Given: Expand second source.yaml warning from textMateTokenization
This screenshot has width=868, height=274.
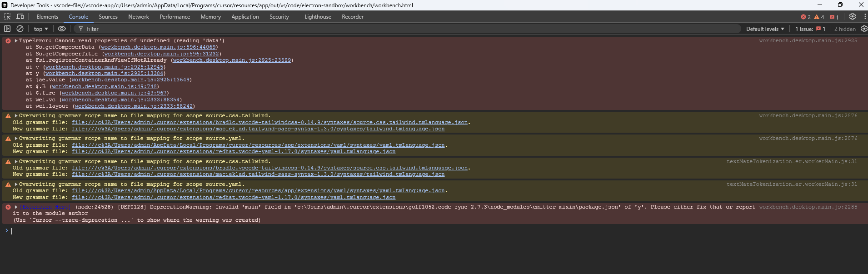Looking at the screenshot, I should [16, 184].
